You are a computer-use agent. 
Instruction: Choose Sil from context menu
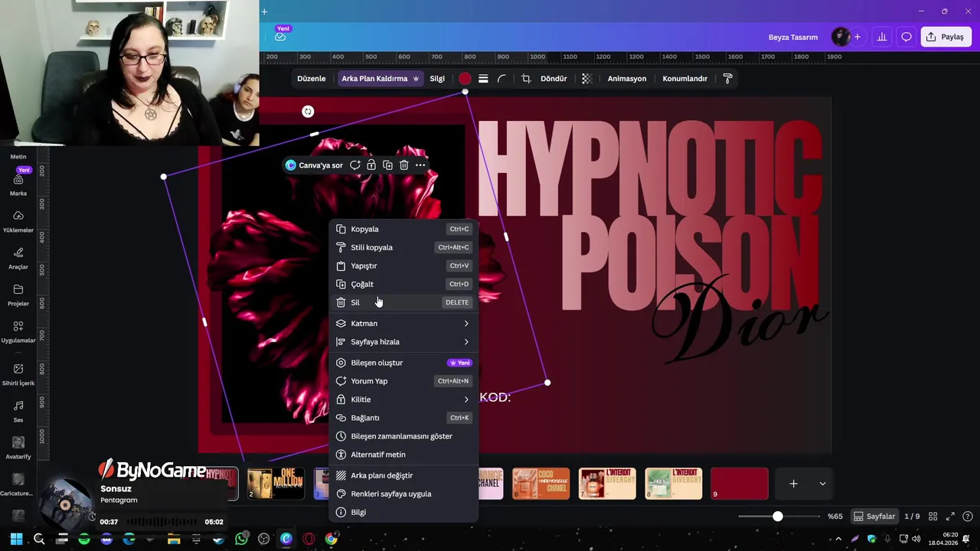403,302
